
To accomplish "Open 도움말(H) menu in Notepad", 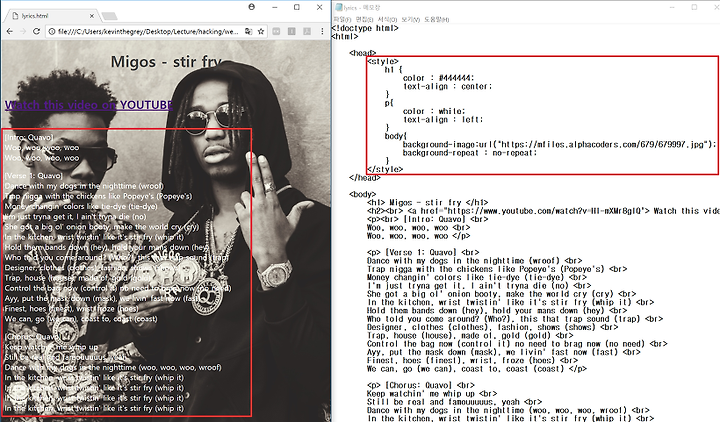I will (x=437, y=20).
